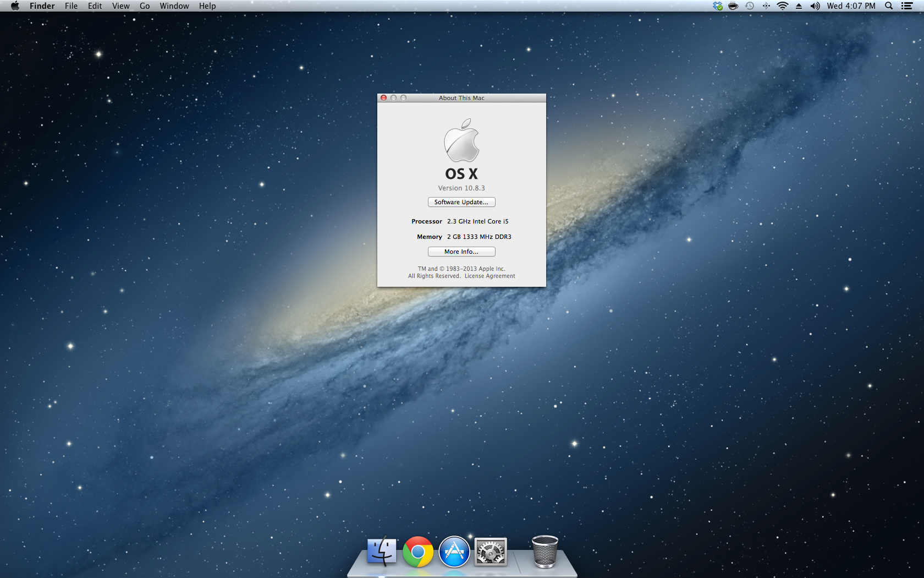Click the More Info button
The width and height of the screenshot is (924, 578).
[461, 252]
